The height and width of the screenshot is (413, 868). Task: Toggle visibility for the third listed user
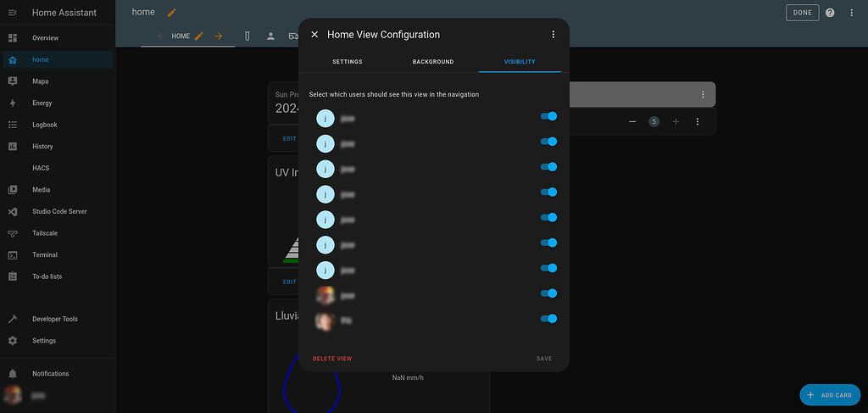(548, 166)
